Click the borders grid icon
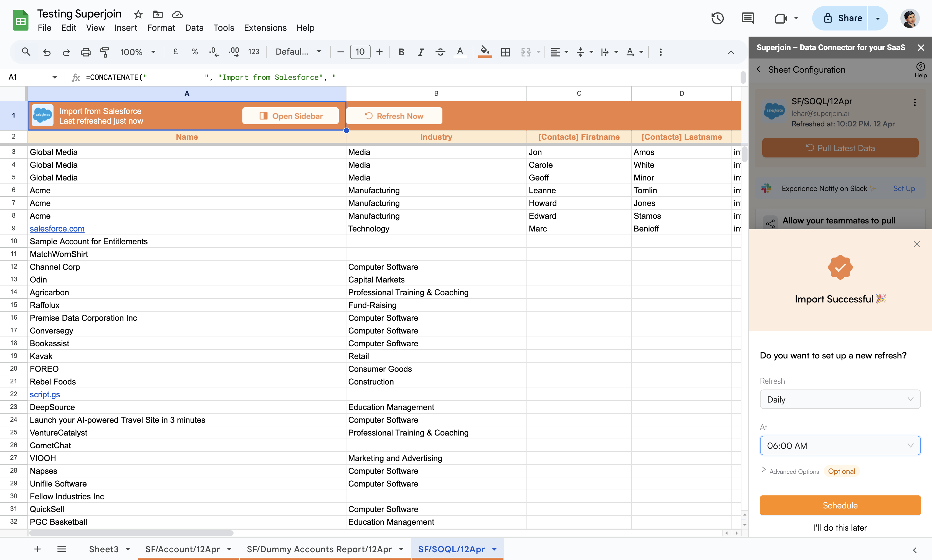 coord(505,52)
